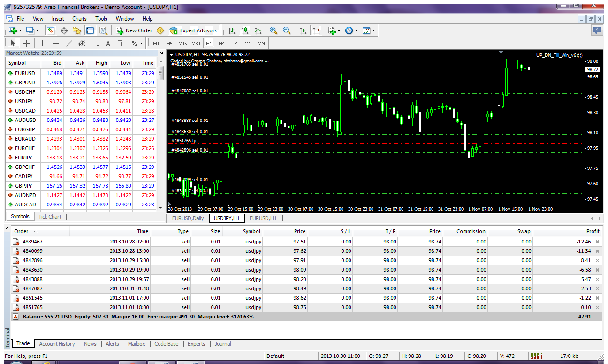Open a new chart with the toolbar icon
The image size is (608, 364).
pyautogui.click(x=13, y=30)
